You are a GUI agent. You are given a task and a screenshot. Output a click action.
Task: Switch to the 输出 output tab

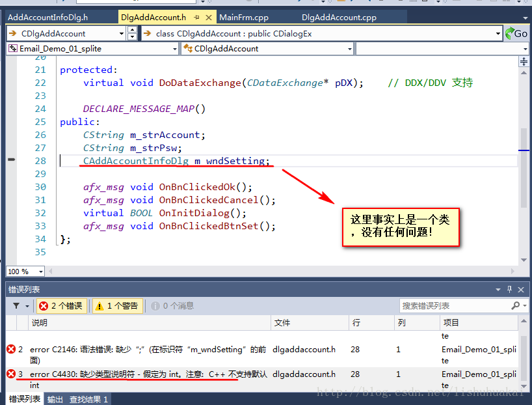(55, 399)
